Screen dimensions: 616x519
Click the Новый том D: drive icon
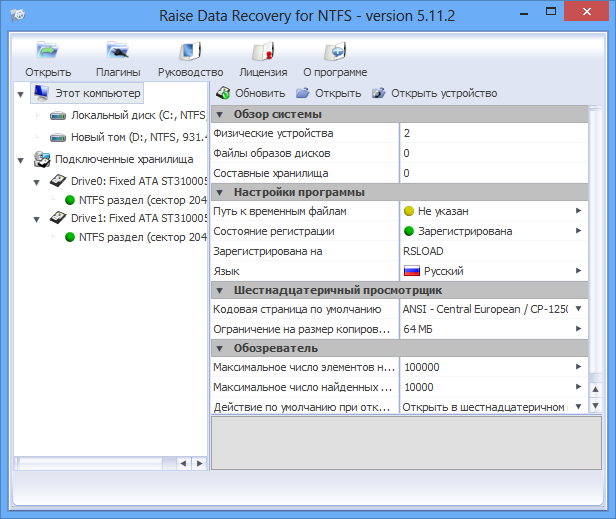click(58, 138)
